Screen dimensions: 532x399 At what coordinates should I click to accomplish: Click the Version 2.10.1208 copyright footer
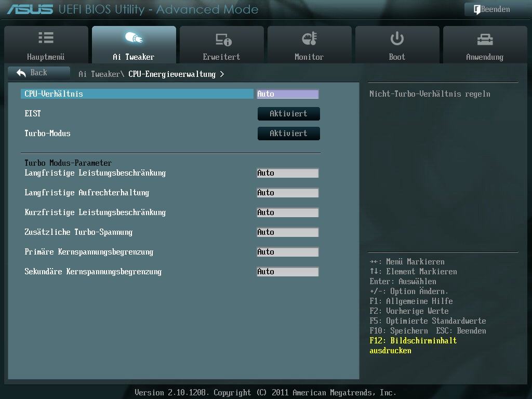265,393
